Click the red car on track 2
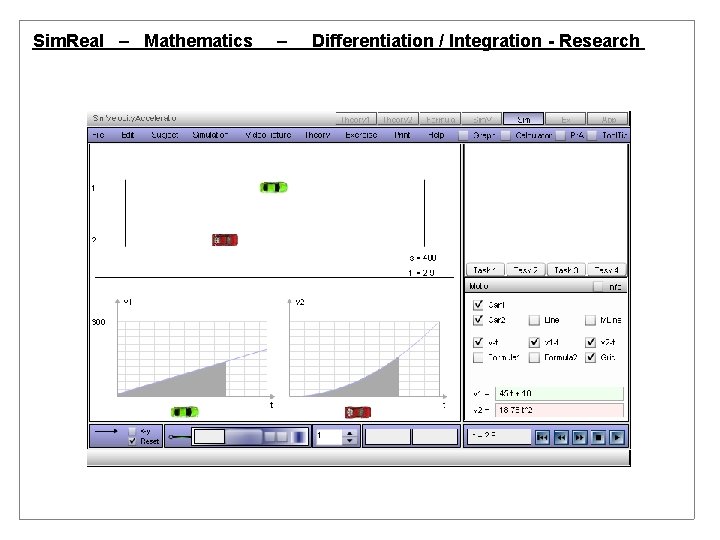 [x=225, y=240]
